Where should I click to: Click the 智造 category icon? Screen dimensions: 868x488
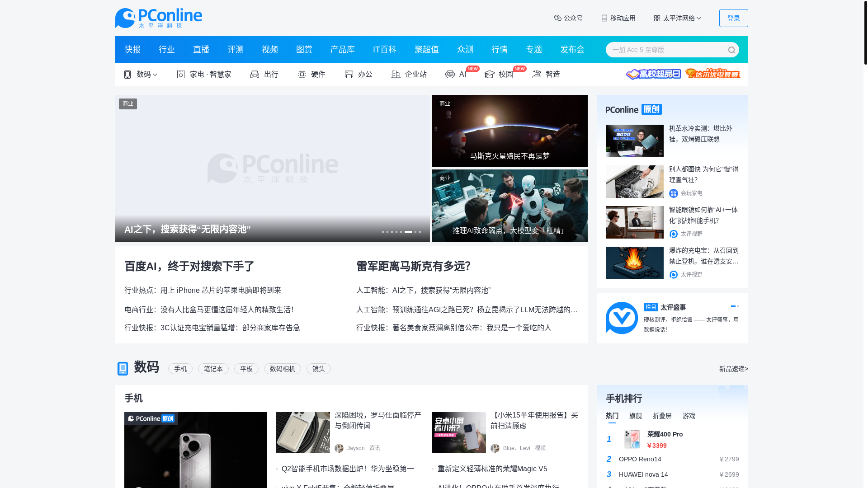point(537,75)
